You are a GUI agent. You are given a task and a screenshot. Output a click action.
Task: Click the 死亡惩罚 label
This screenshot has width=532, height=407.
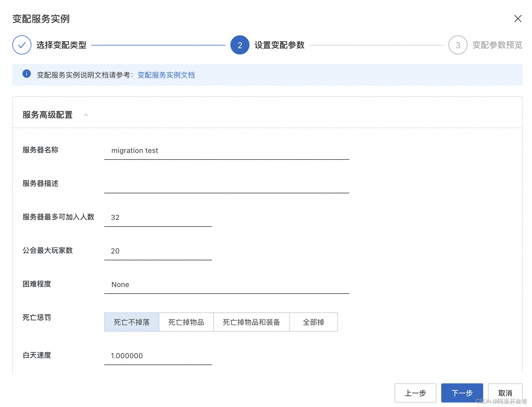[37, 318]
